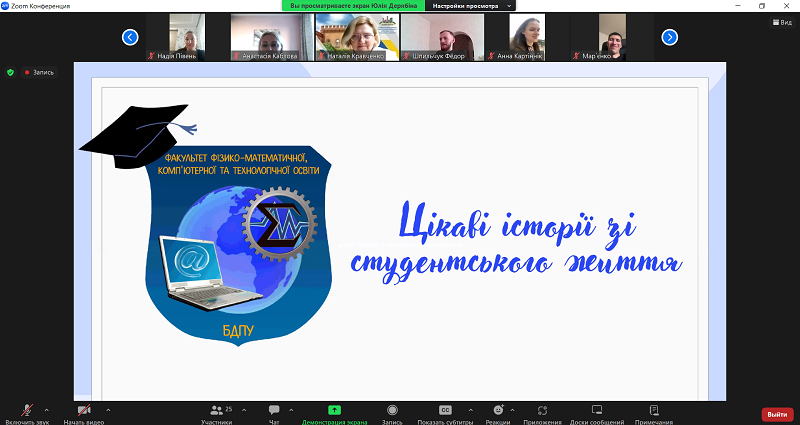Viewport: 800px width, 425px height.
Task: Start video with Начать видео button
Action: 84,414
